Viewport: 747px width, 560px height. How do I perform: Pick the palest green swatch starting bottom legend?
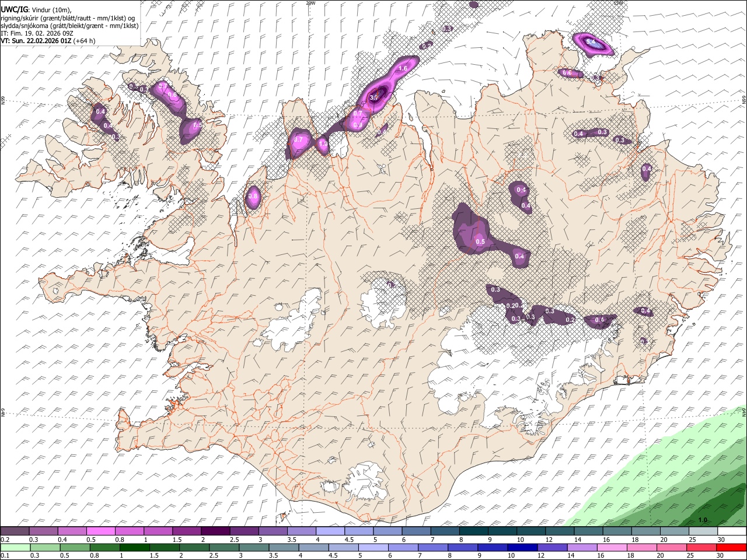(x=15, y=548)
